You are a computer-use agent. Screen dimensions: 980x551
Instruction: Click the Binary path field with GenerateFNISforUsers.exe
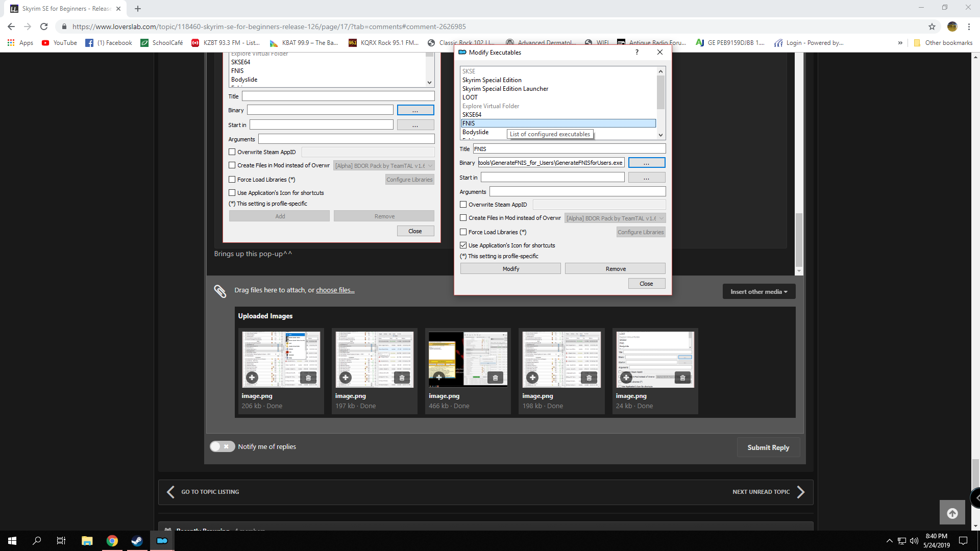coord(551,163)
